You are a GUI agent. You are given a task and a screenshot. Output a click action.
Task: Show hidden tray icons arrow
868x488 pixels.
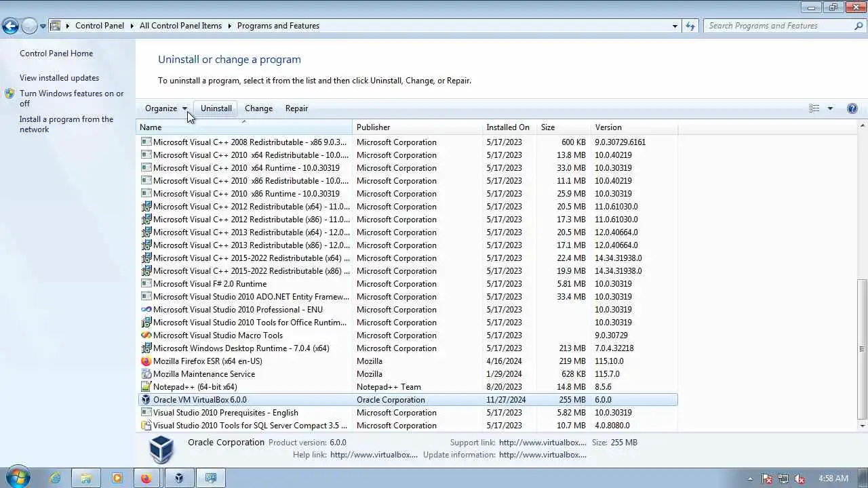click(750, 479)
